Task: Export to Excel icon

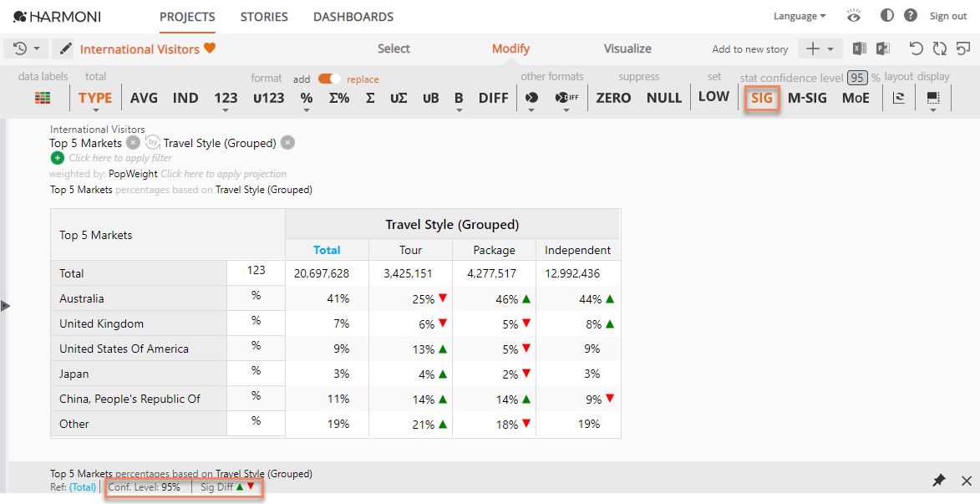Action: click(x=859, y=49)
